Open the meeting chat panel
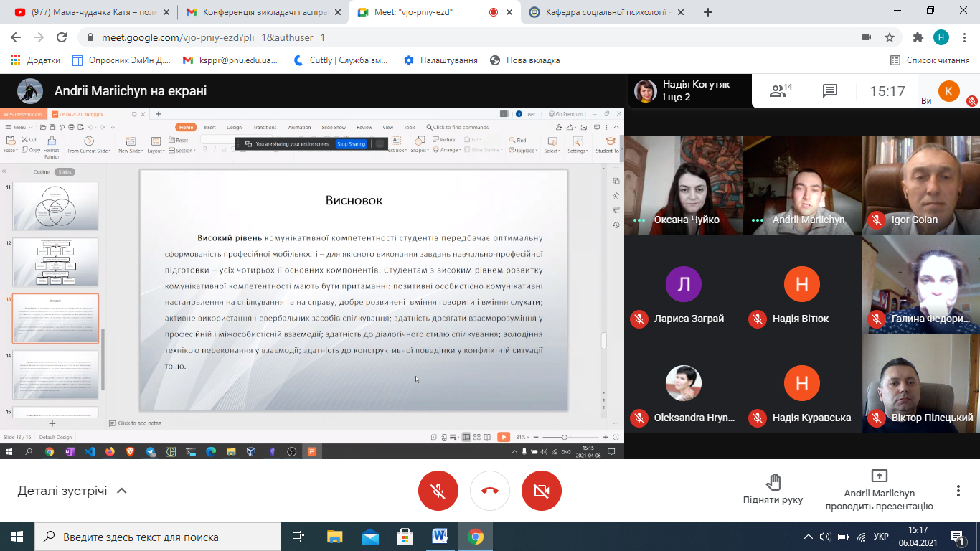This screenshot has width=980, height=551. (830, 91)
